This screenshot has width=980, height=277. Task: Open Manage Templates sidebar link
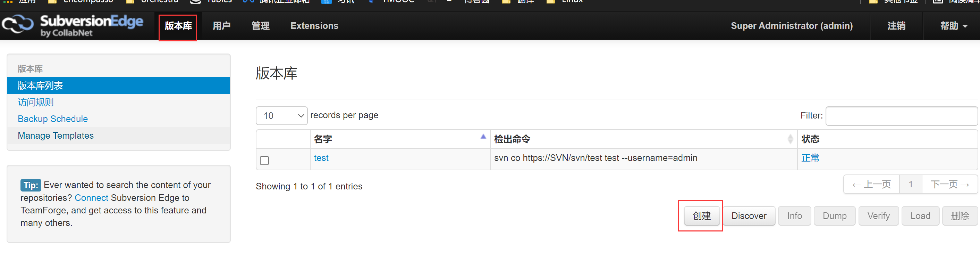point(56,136)
